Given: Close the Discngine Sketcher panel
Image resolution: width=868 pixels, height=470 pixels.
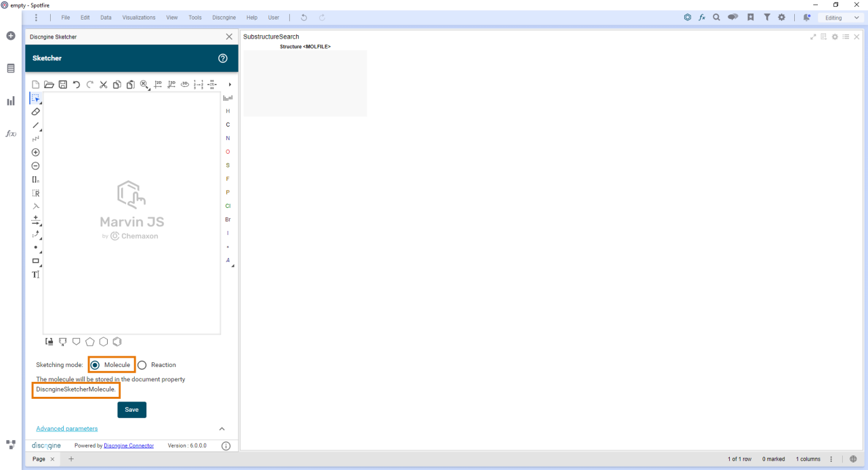Looking at the screenshot, I should 229,37.
